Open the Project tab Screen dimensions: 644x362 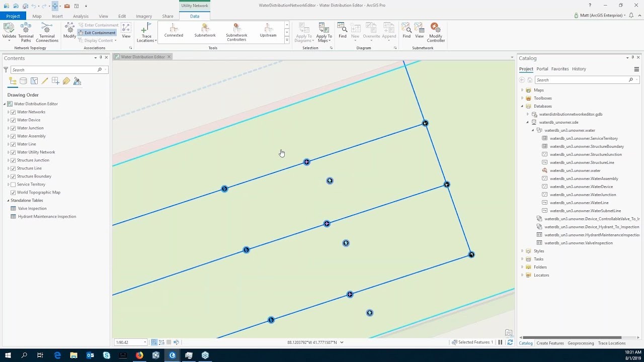pos(13,16)
